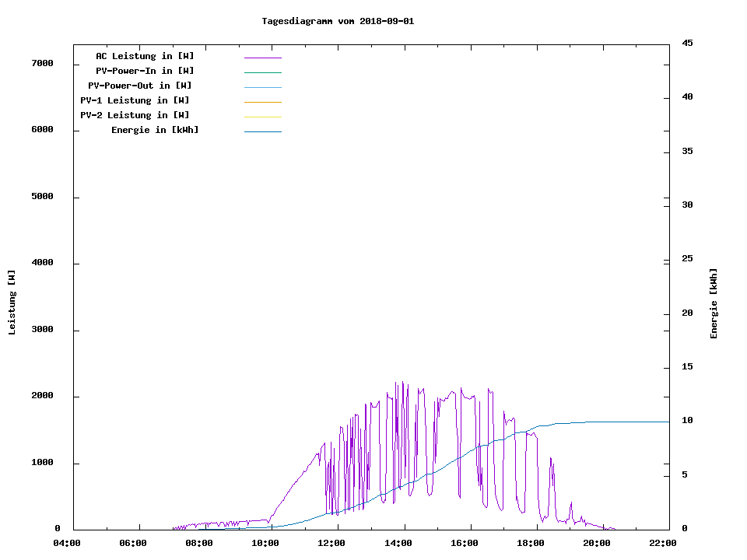Click the 22:00 time label on x-axis
This screenshot has width=747, height=560.
(x=663, y=543)
